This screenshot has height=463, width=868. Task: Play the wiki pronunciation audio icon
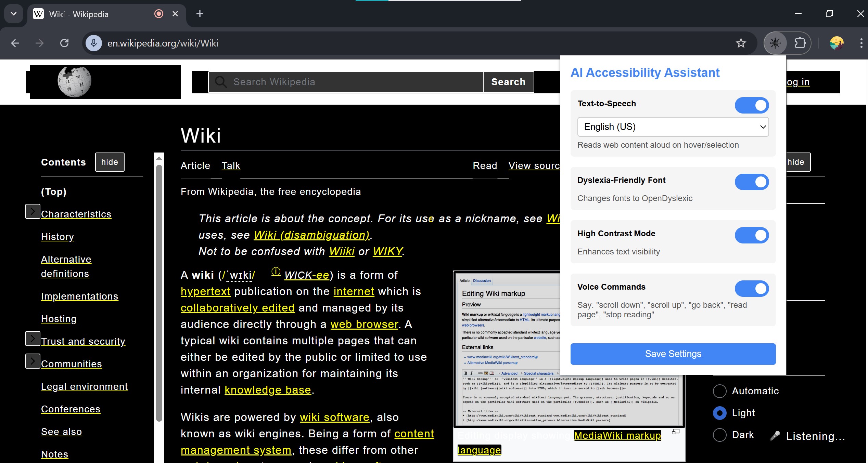point(276,272)
